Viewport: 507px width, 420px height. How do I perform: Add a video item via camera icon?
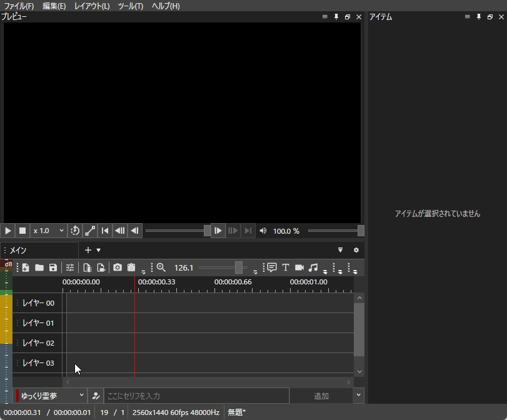point(299,267)
